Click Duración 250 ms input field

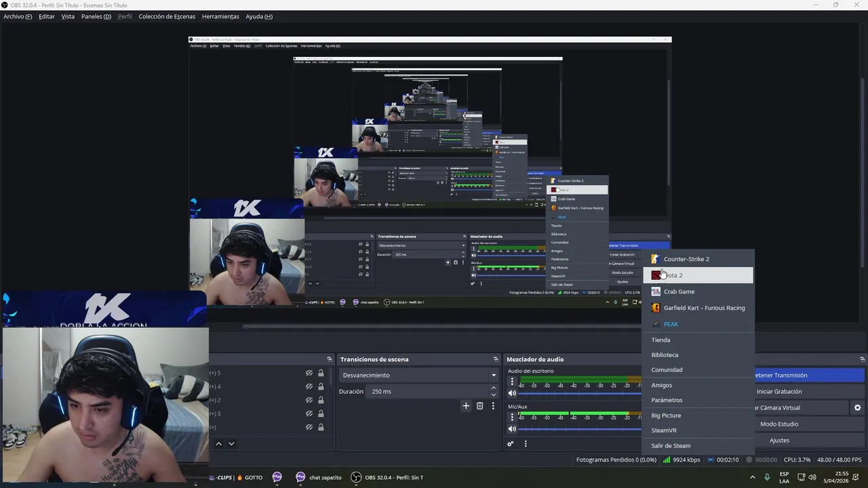click(428, 391)
